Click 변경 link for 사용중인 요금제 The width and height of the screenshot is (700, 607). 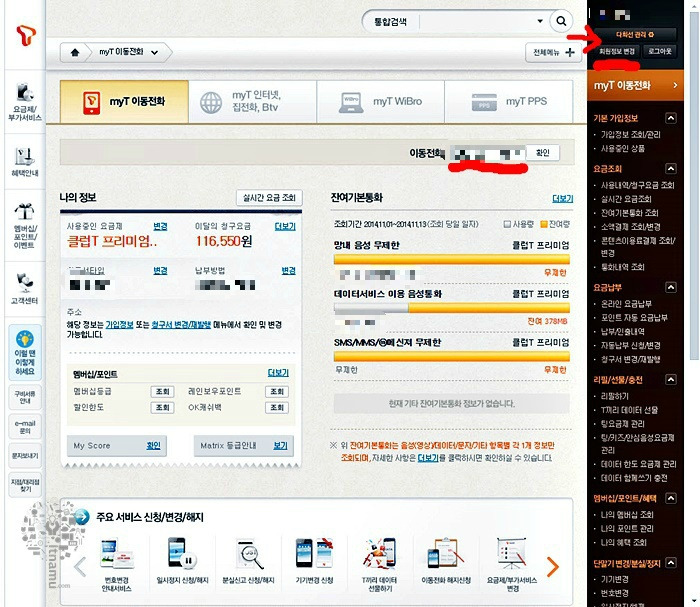(160, 226)
